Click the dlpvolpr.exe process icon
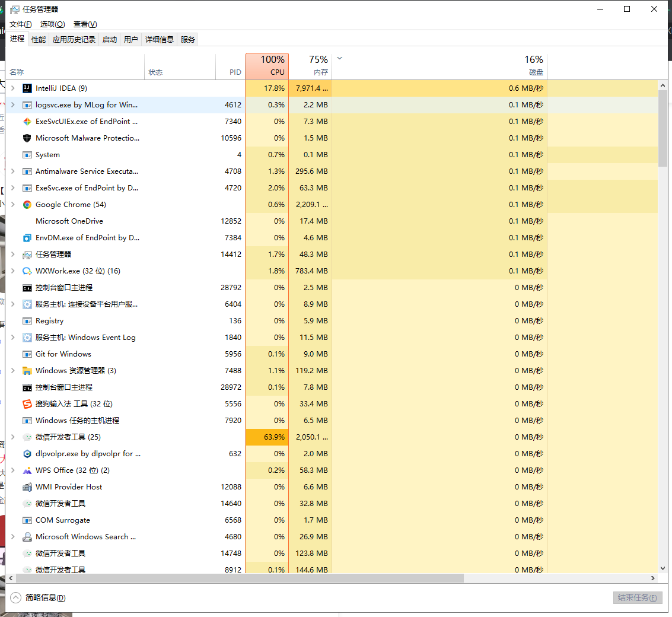Viewport: 672px width, 617px height. [x=27, y=454]
